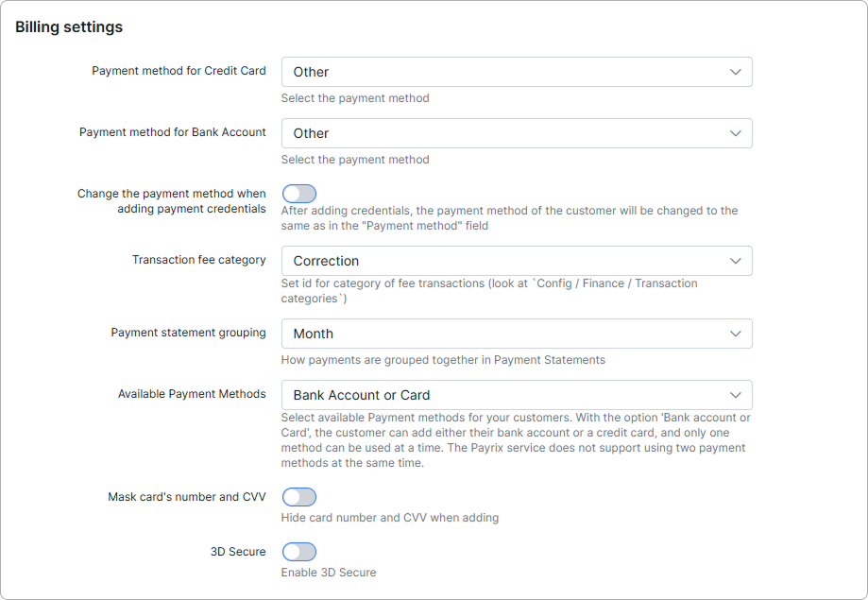Click the chevron on Transaction fee category dropdown
Image resolution: width=868 pixels, height=600 pixels.
736,261
